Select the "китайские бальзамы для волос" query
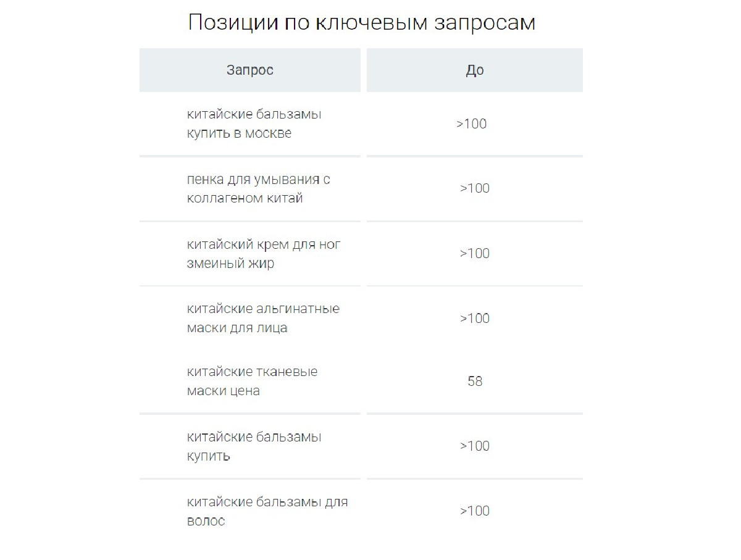741x560 pixels. tap(267, 511)
